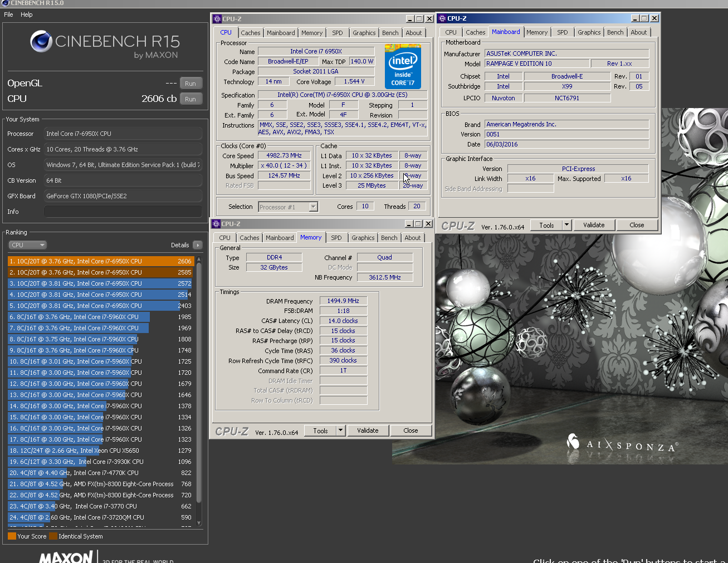The image size is (728, 563).
Task: Click the Cinebench R15 logo
Action: pos(105,45)
